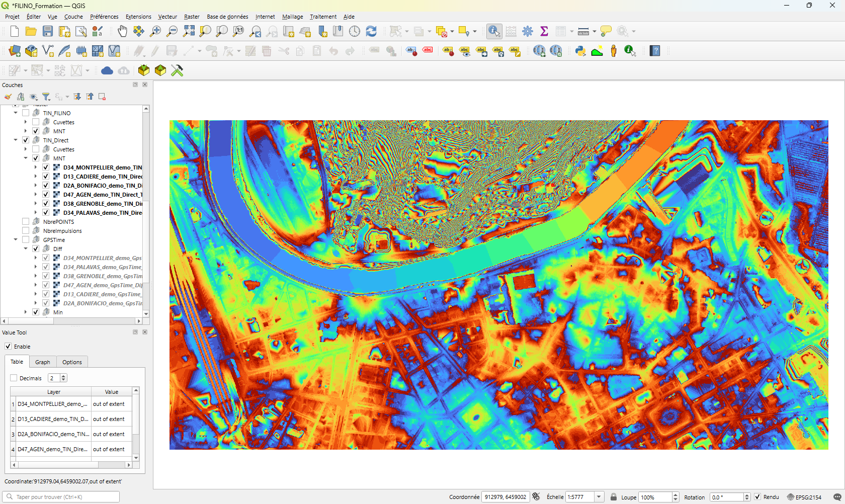Click the EPSG:2154 CRS button
The width and height of the screenshot is (845, 504).
tap(804, 497)
